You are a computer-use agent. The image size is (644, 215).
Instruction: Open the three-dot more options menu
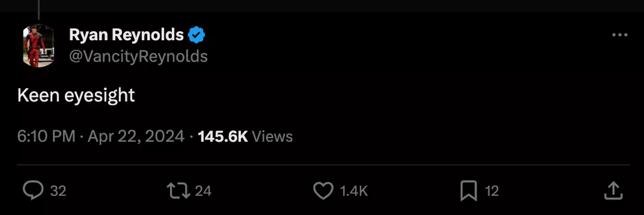pos(619,35)
